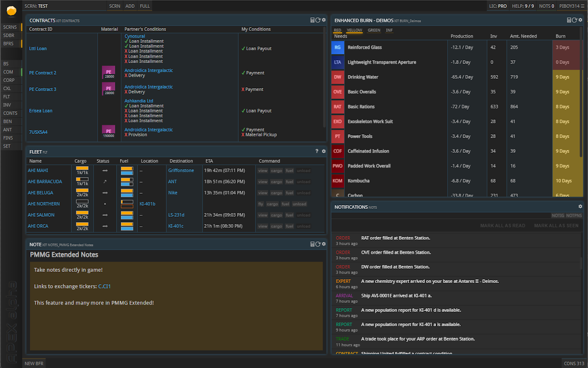The height and width of the screenshot is (368, 588).
Task: Click the fly command for AHI NORTHERN
Action: pyautogui.click(x=261, y=204)
